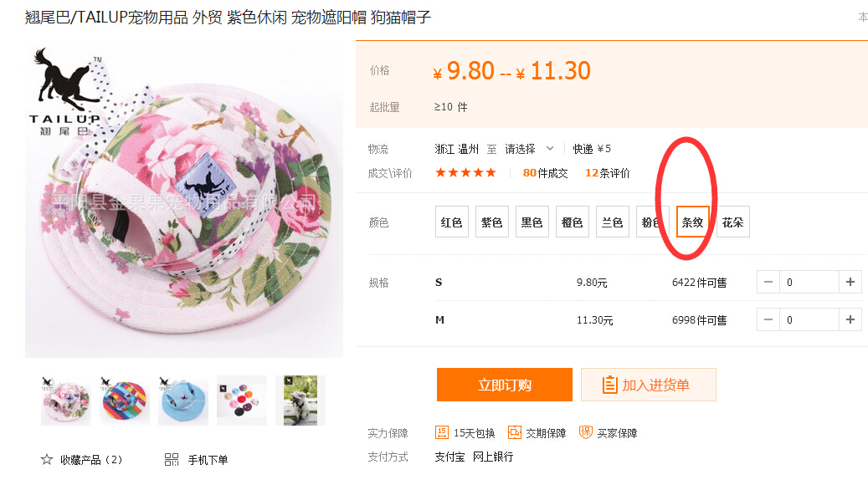Open the 12条评价 reviews link
The width and height of the screenshot is (868, 490).
[608, 173]
